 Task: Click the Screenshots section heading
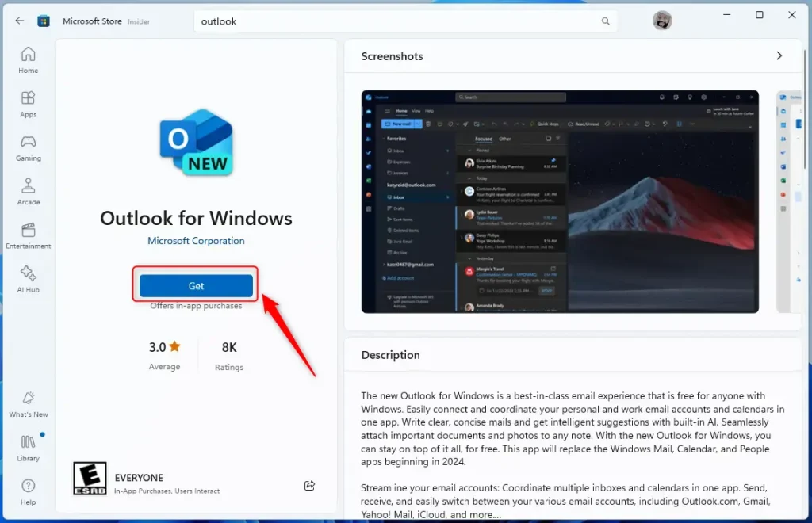pos(392,56)
